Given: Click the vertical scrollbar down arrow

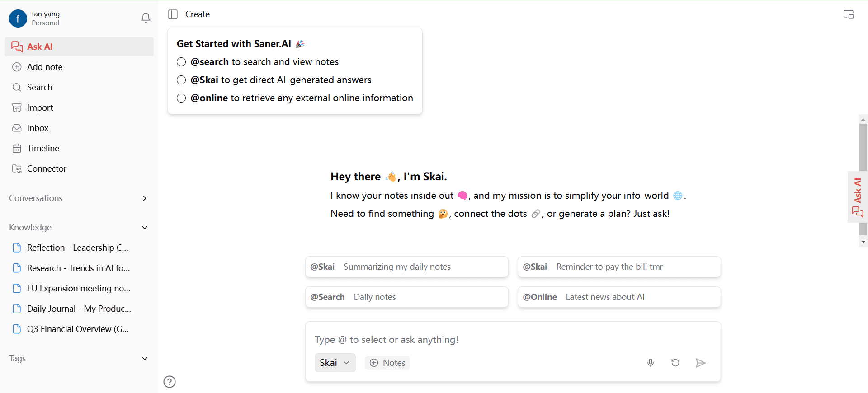Looking at the screenshot, I should click(x=863, y=242).
